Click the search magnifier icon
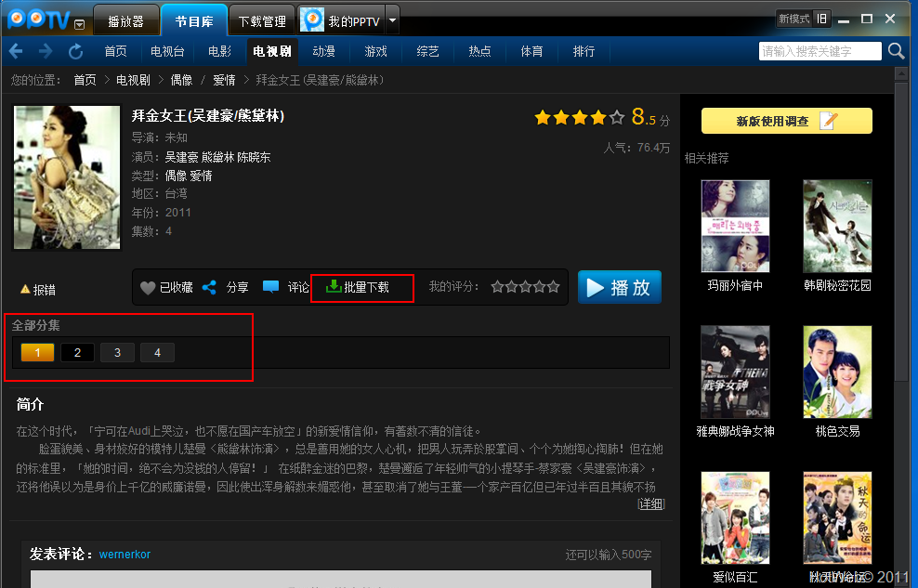 (896, 51)
